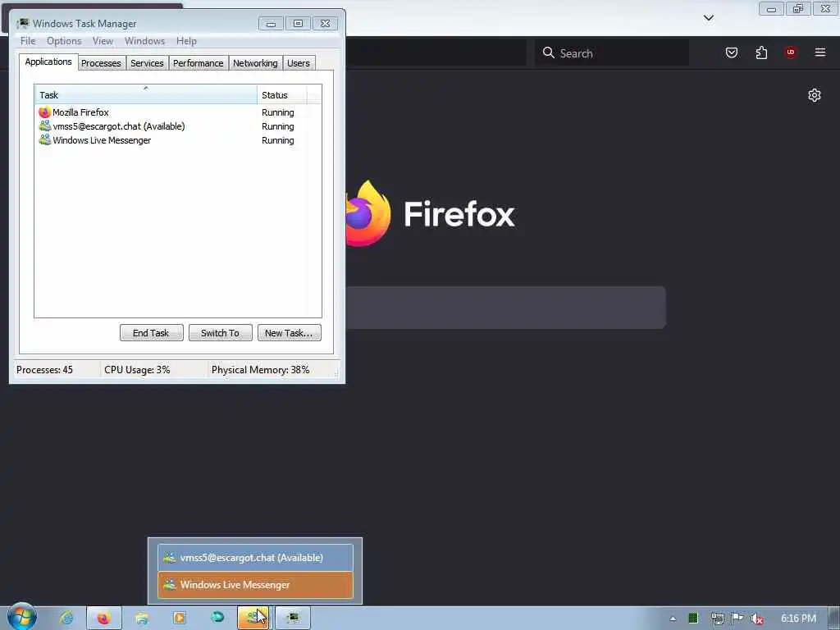
Task: Click the uBlock Origin toolbar icon
Action: click(791, 52)
